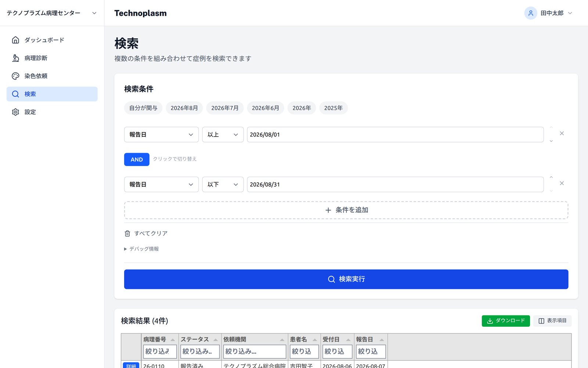Screen dimensions: 588x368
Task: Sort by 依頼機関 column arrow
Action: [282, 340]
